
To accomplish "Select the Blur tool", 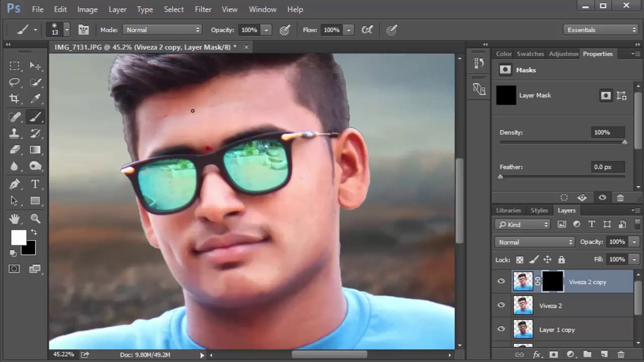I will click(15, 166).
